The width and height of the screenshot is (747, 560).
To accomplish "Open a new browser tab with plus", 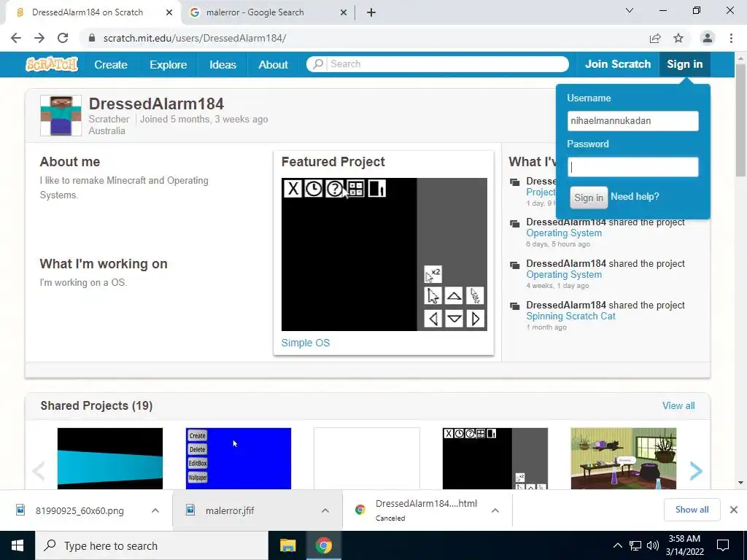I will click(371, 12).
